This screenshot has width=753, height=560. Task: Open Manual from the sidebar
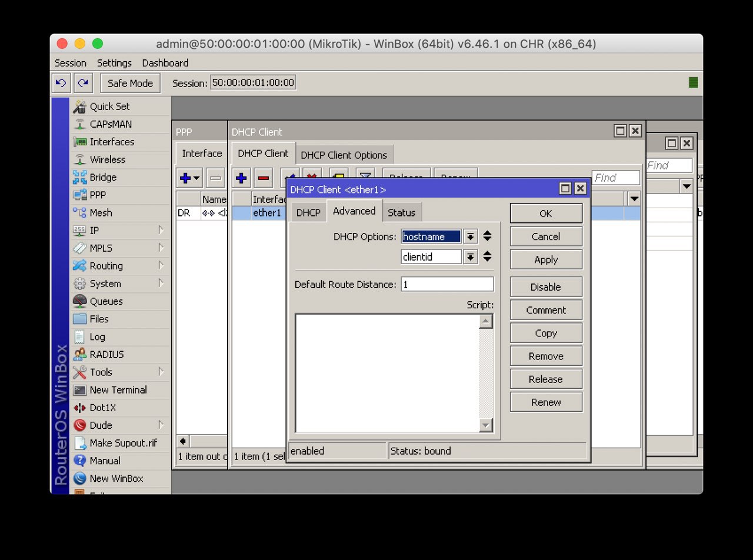click(x=105, y=461)
